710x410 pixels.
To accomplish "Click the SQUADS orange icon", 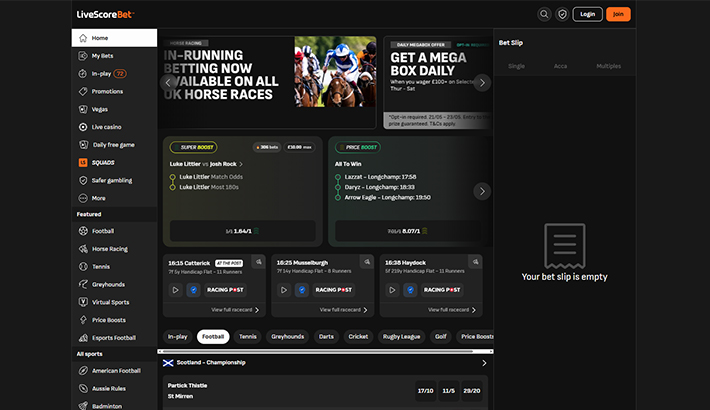I will pyautogui.click(x=83, y=162).
